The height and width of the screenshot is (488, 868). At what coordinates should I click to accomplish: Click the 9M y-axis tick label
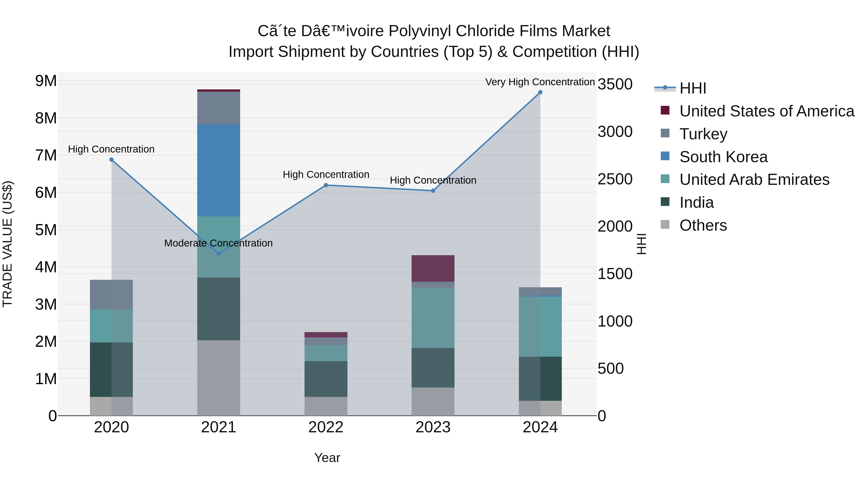click(x=46, y=81)
